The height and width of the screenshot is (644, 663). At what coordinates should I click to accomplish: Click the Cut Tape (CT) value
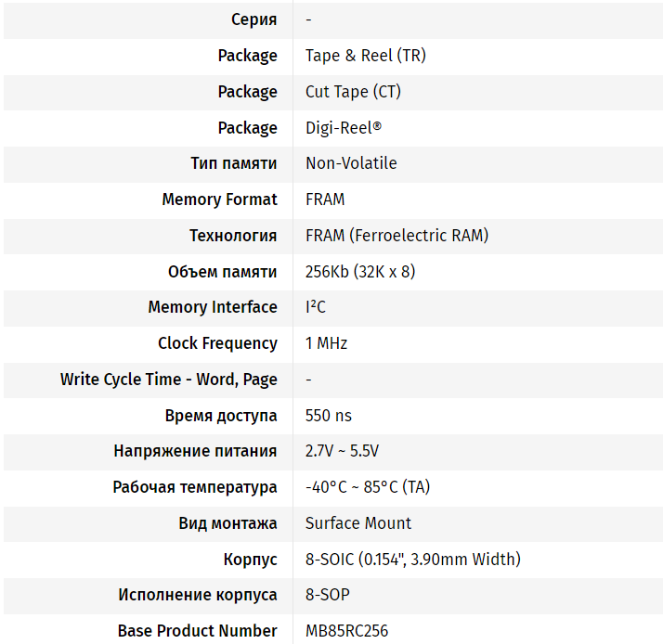(x=353, y=92)
